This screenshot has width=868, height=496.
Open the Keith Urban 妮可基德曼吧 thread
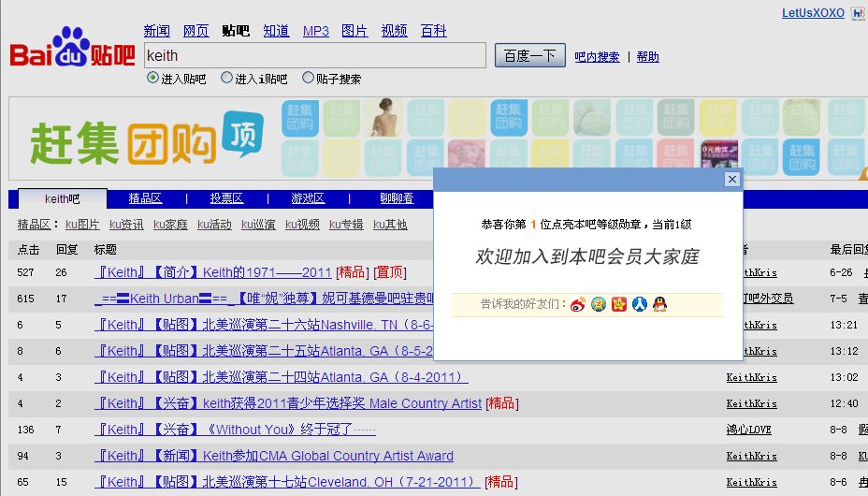tap(264, 299)
